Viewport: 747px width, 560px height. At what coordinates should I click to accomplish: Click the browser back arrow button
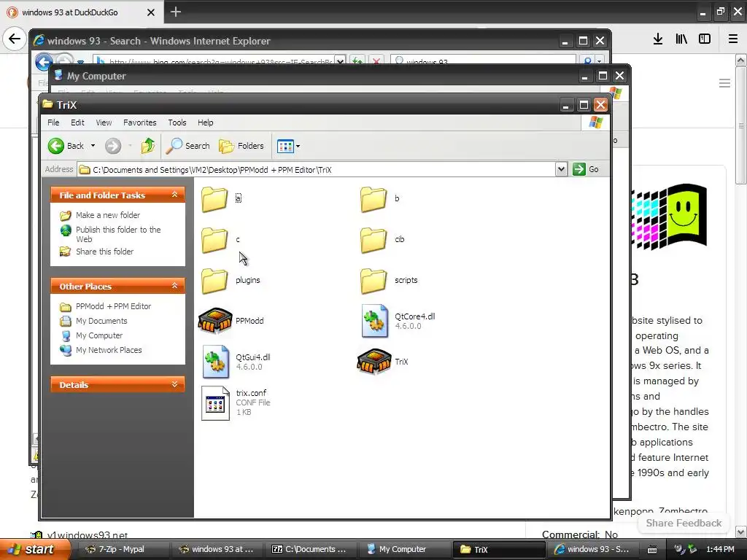coord(15,39)
